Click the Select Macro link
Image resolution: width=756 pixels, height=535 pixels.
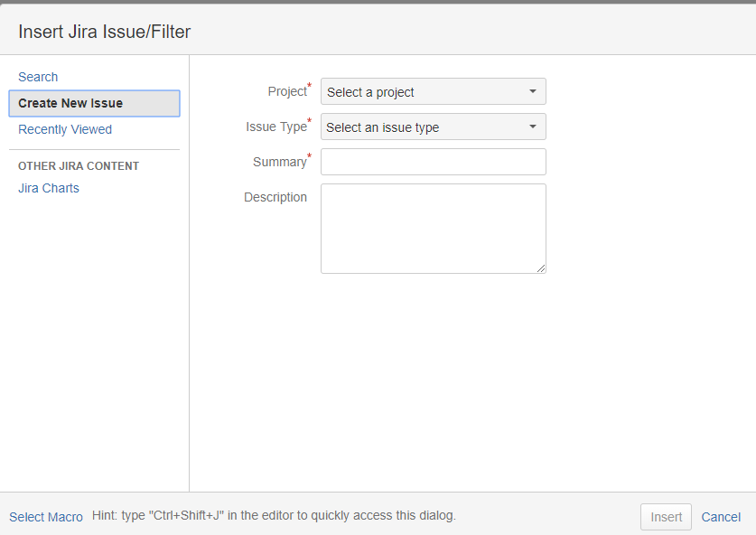(x=46, y=517)
